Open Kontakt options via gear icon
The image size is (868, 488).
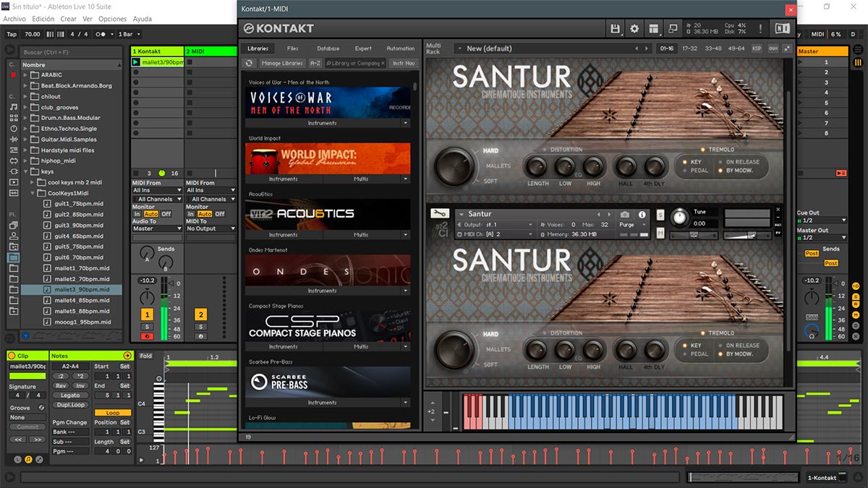(x=634, y=29)
